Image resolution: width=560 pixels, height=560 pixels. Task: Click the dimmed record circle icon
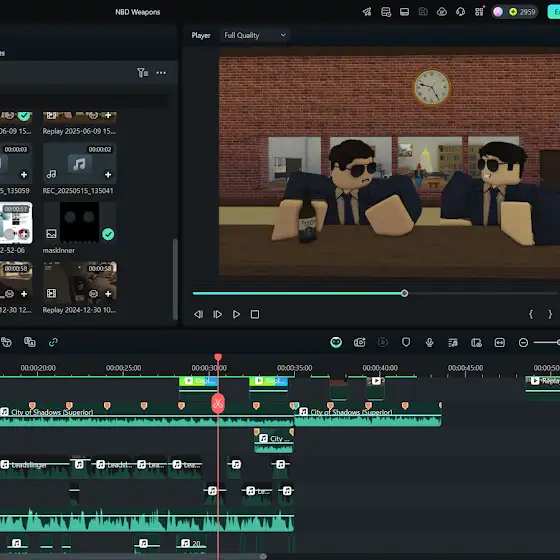tap(383, 342)
